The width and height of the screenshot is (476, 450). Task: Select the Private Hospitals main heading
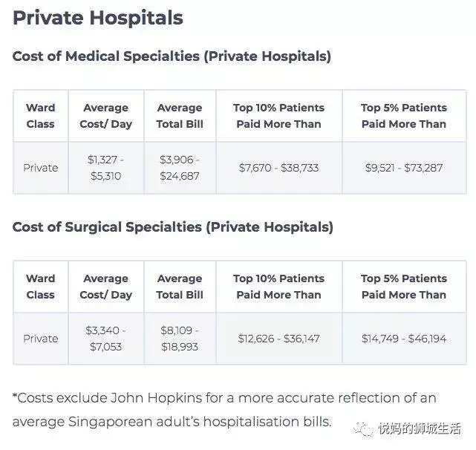[x=98, y=18]
